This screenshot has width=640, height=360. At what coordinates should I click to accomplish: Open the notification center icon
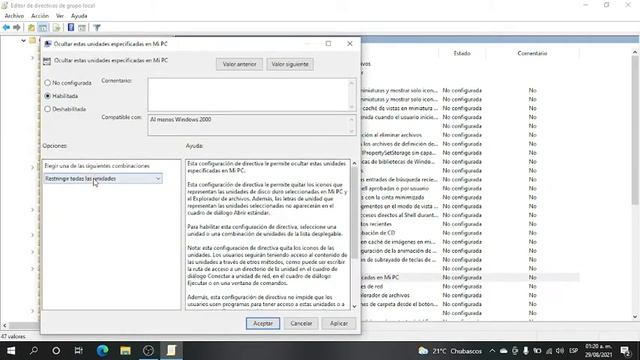point(625,351)
